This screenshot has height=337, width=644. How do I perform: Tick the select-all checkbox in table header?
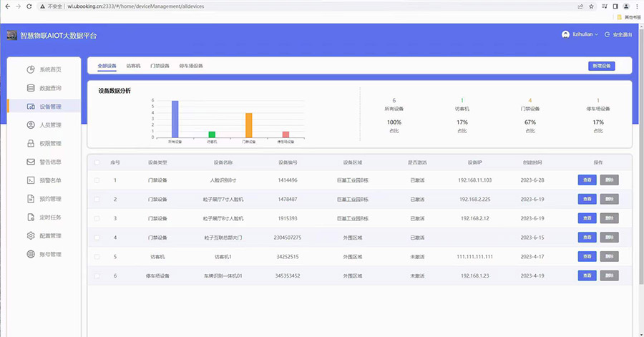(x=97, y=162)
